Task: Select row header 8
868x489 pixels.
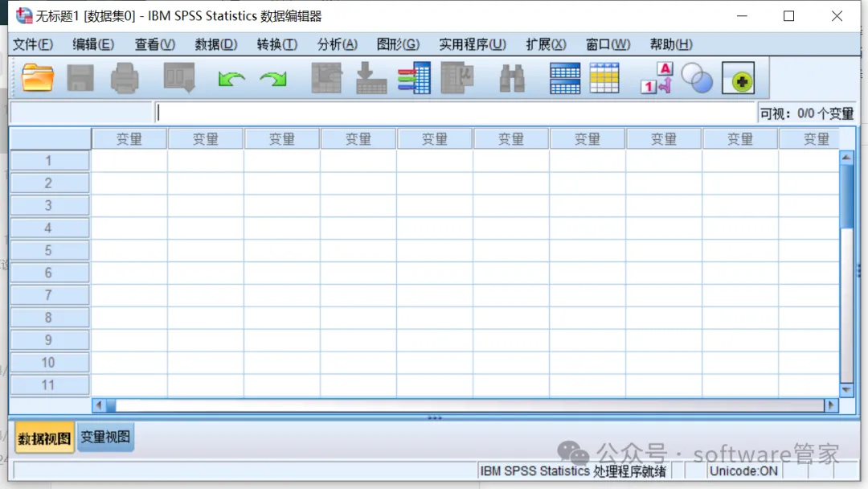Action: tap(50, 318)
